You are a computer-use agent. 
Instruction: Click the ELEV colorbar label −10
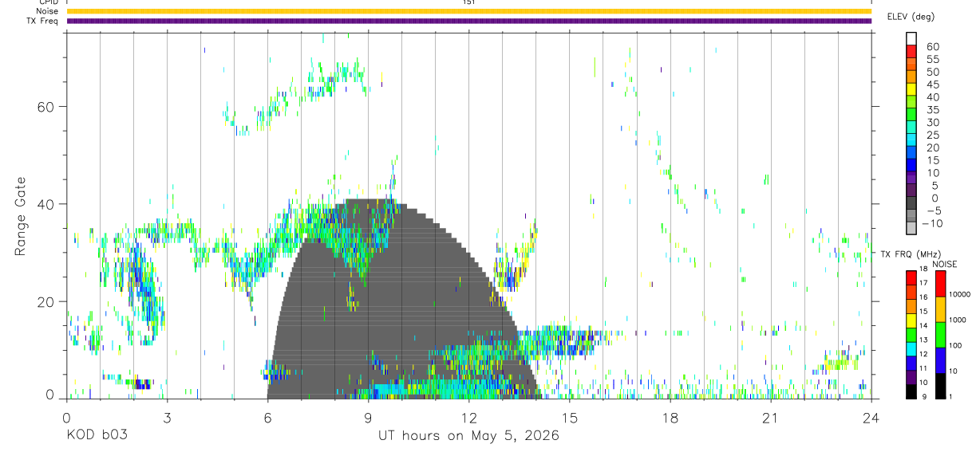(x=932, y=223)
